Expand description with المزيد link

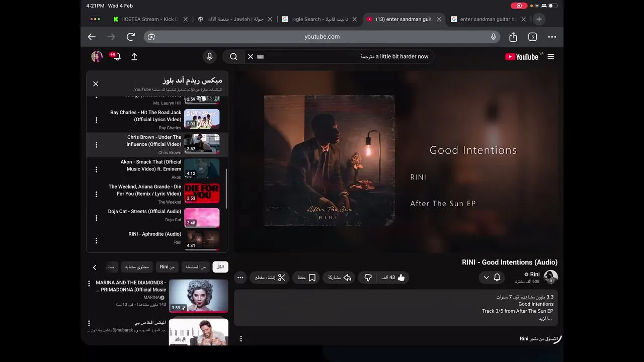coord(545,318)
